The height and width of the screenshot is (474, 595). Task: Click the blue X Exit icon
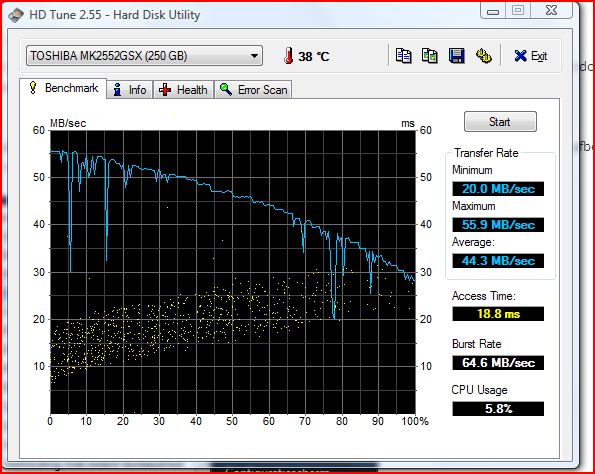coord(520,56)
